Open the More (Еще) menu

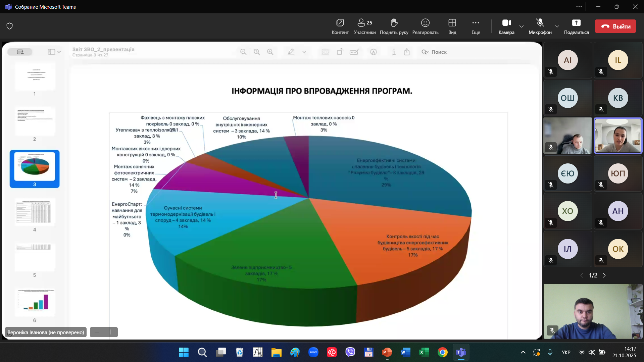[x=476, y=23]
